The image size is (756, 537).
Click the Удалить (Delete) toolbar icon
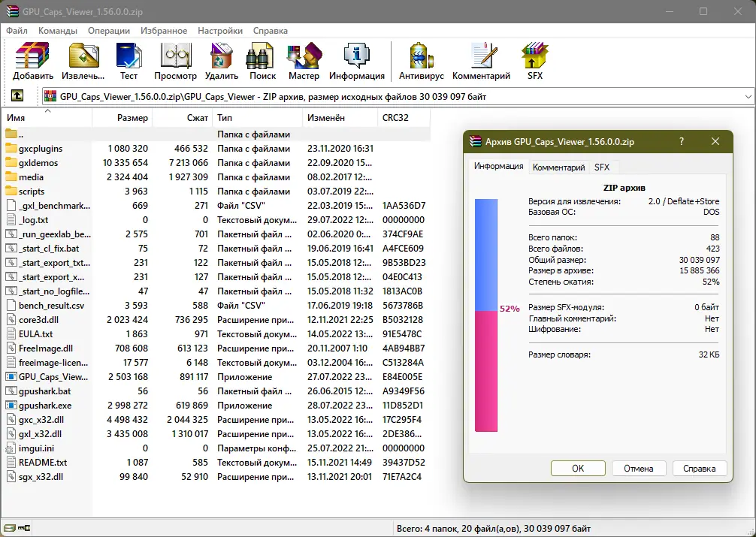(x=221, y=60)
